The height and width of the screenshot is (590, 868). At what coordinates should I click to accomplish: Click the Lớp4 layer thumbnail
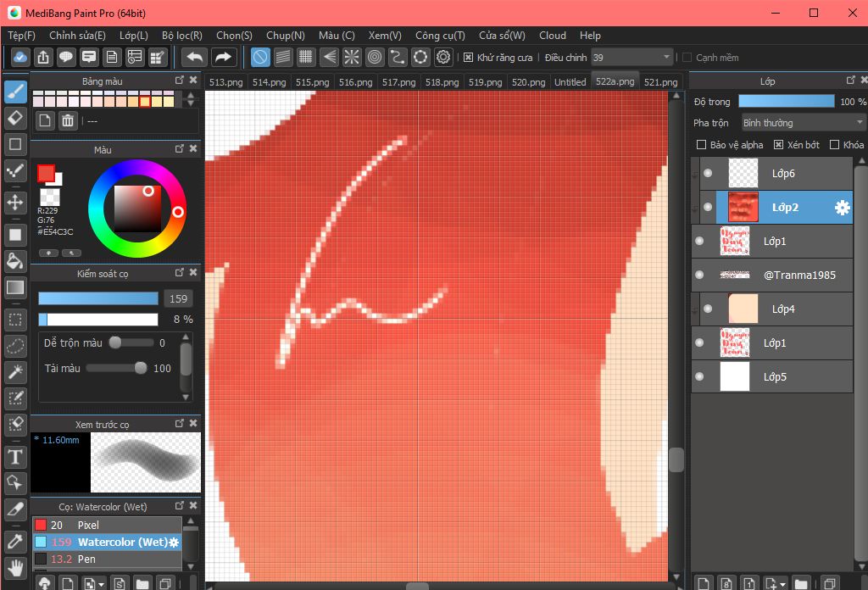(743, 309)
